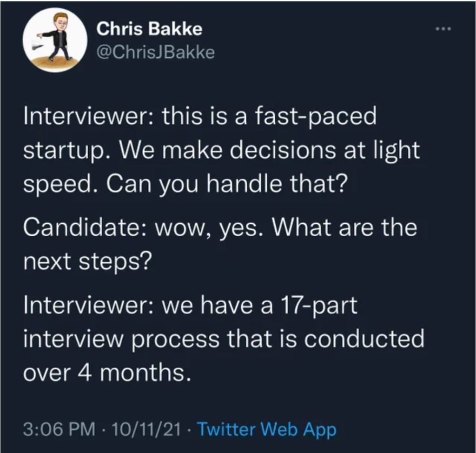Open the Chris Bakke display name
The height and width of the screenshot is (453, 476).
click(x=149, y=29)
